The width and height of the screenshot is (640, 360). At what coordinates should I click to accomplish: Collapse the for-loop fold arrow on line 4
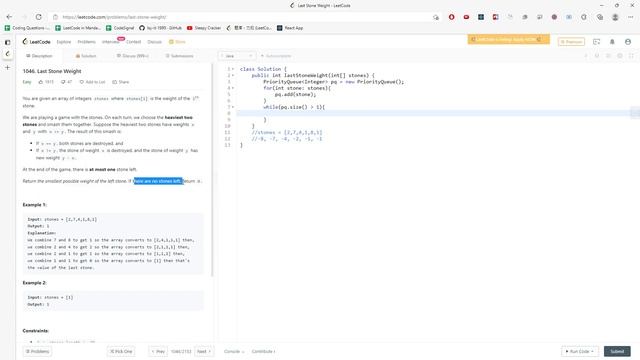[233, 88]
